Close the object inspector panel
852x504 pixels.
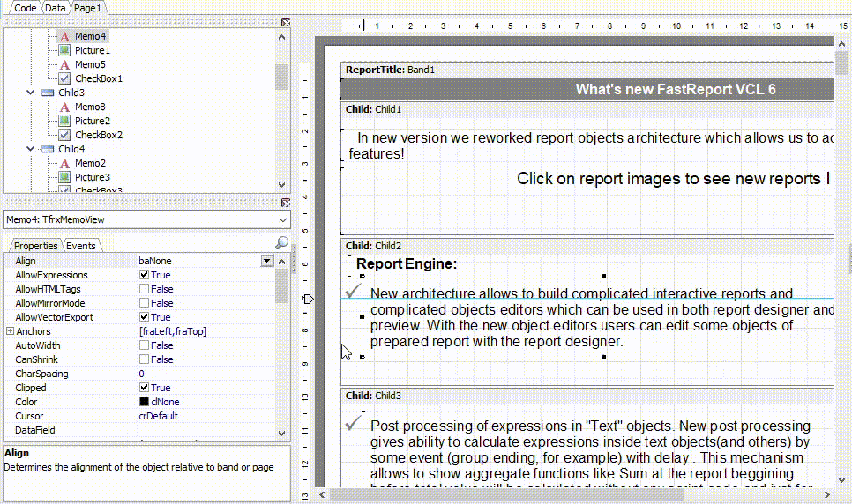tap(286, 203)
